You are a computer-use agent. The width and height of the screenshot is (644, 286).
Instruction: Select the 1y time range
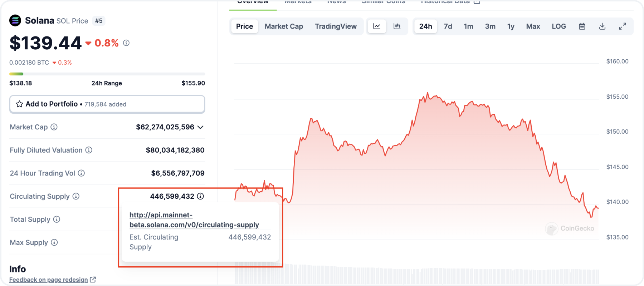pos(511,26)
